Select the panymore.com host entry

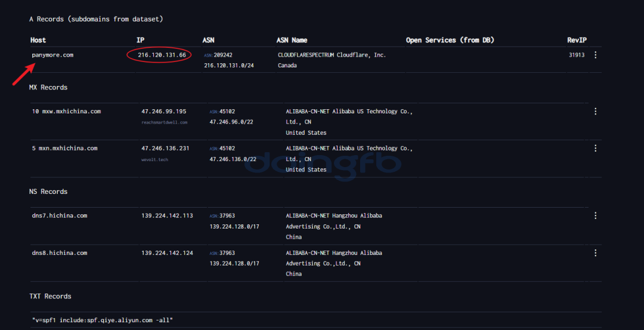pos(52,55)
